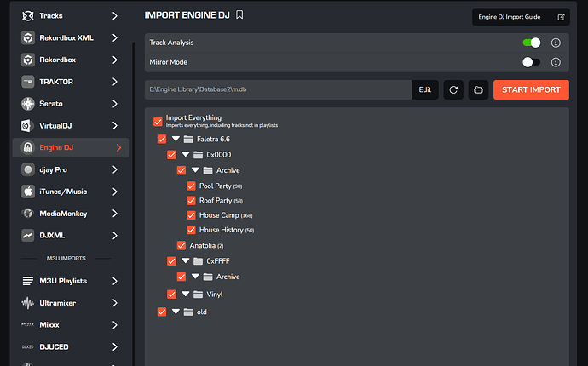Viewport: 588px width, 366px height.
Task: Show info for Mirror Mode
Action: tap(556, 62)
